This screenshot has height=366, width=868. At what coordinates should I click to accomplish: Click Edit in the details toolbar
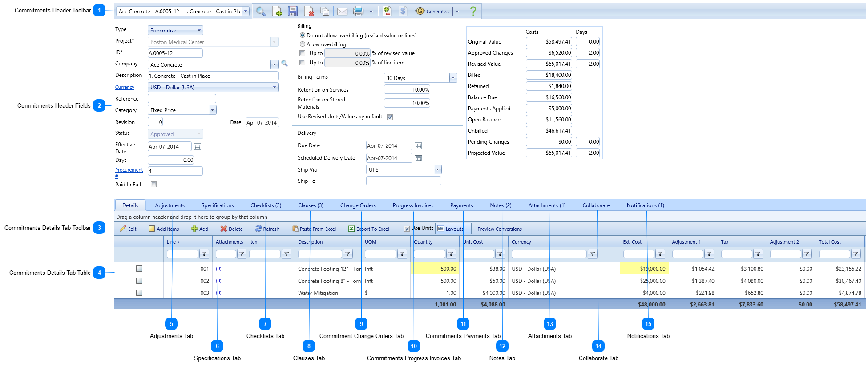tap(128, 229)
